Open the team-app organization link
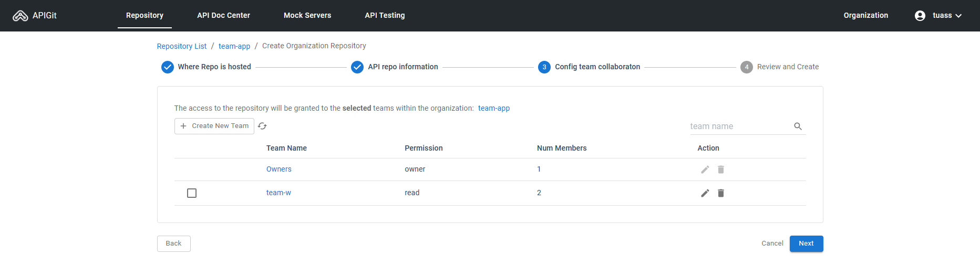This screenshot has height=265, width=980. pyautogui.click(x=494, y=108)
